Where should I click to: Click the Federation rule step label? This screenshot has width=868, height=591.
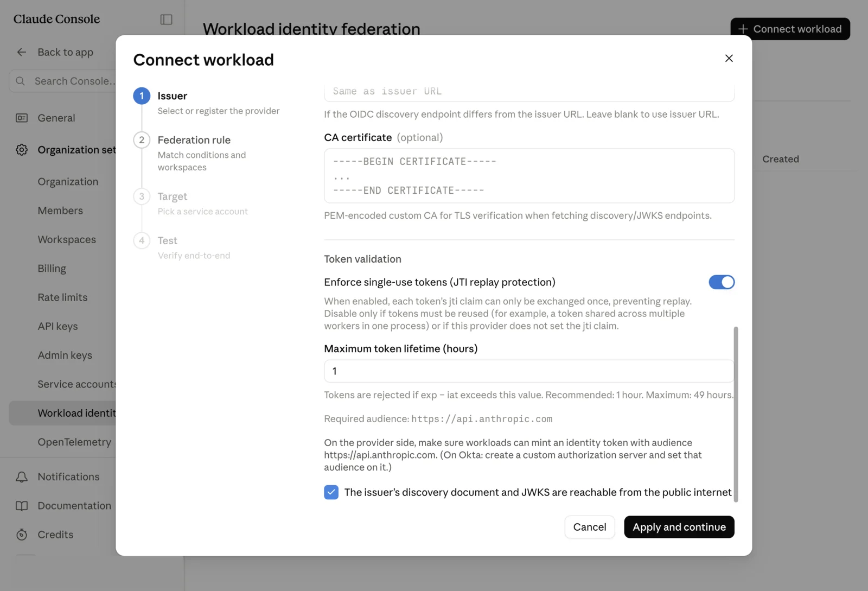pos(194,140)
